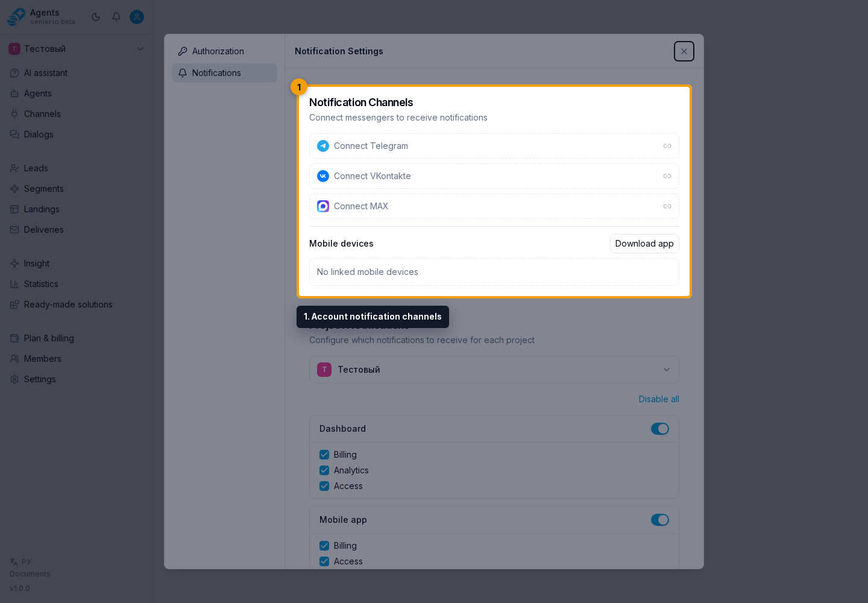Viewport: 868px width, 603px height.
Task: Click Connect MAX
Action: pyautogui.click(x=494, y=206)
